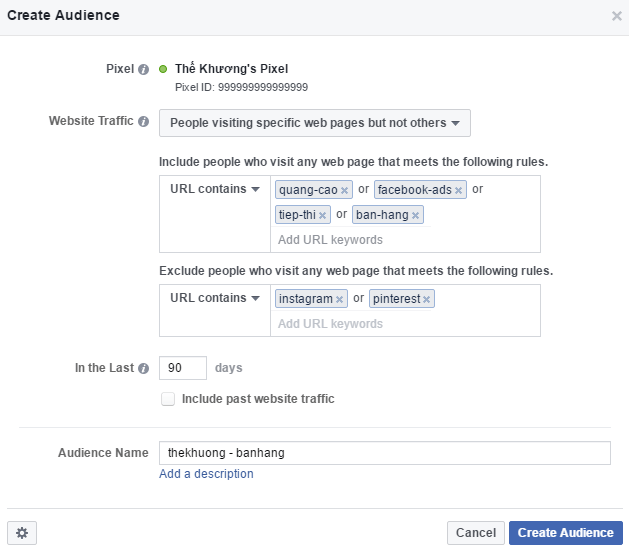This screenshot has height=552, width=629.
Task: Click the Create Audience button
Action: (x=566, y=533)
